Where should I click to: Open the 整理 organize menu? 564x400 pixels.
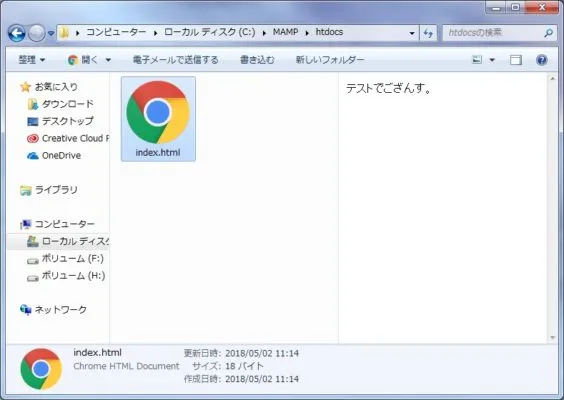tap(32, 60)
